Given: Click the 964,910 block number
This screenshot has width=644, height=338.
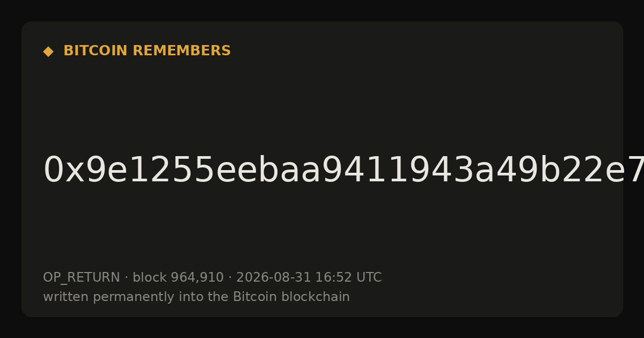Looking at the screenshot, I should (x=197, y=278).
